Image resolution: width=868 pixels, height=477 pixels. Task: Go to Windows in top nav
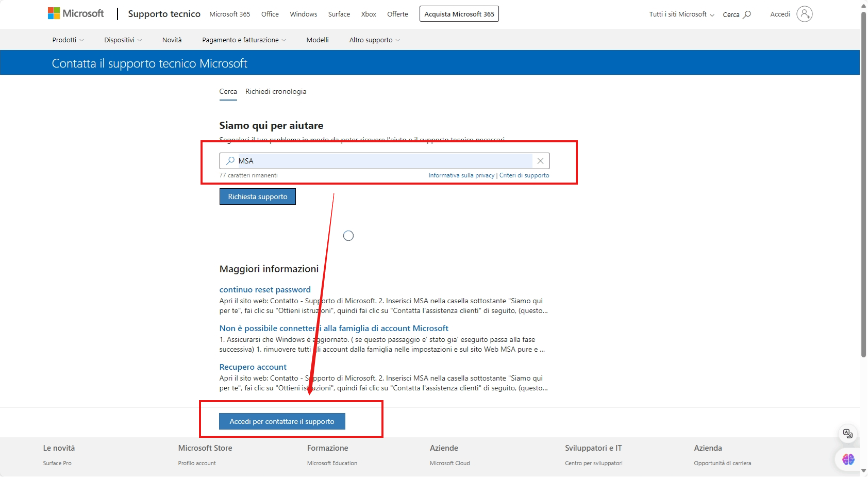point(304,14)
